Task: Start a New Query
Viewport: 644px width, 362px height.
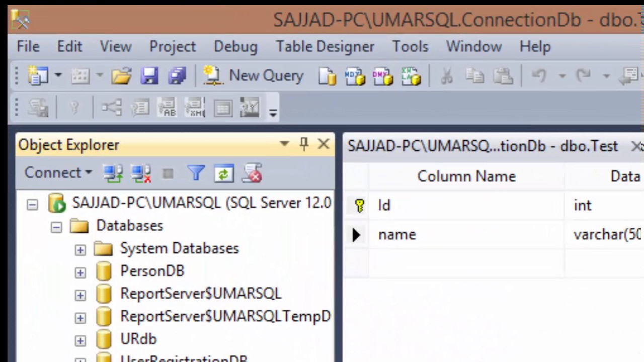Action: 254,76
